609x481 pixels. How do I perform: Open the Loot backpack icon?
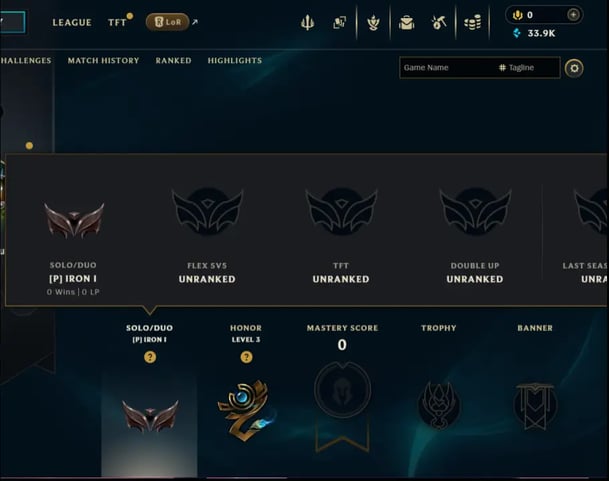pyautogui.click(x=406, y=23)
